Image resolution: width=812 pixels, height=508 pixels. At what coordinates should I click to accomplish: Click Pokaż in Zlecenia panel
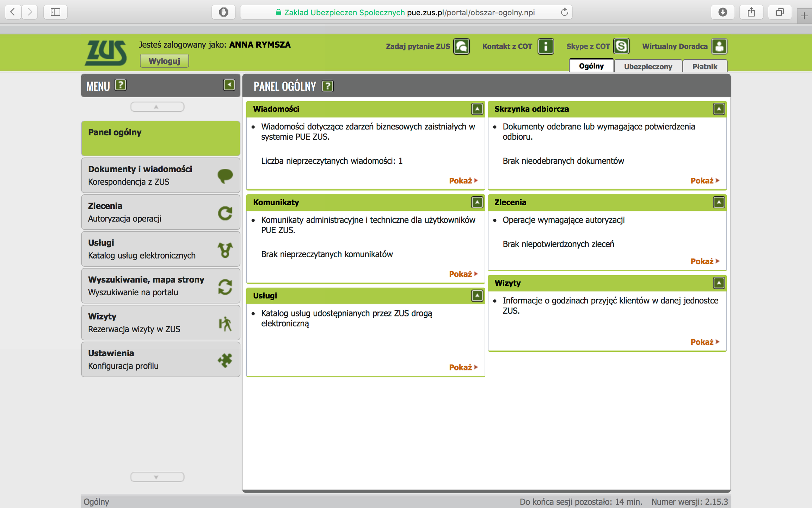705,261
